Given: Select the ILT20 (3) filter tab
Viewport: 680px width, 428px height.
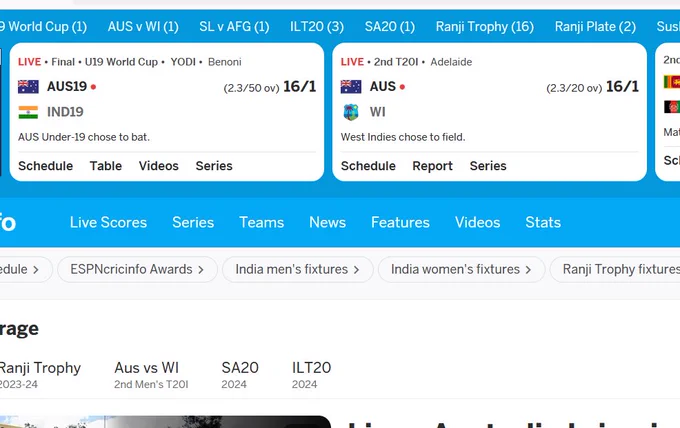Looking at the screenshot, I should pos(317,26).
